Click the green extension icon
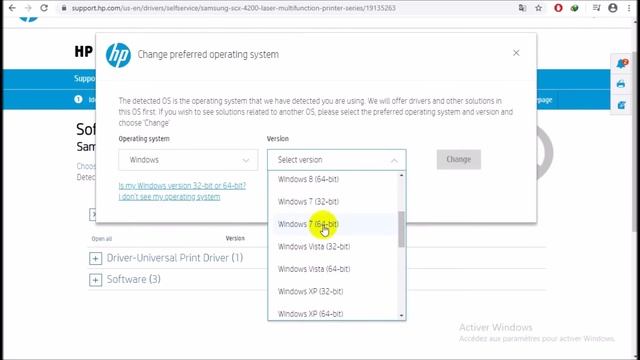Screen dimensions: 640x360 point(574,8)
